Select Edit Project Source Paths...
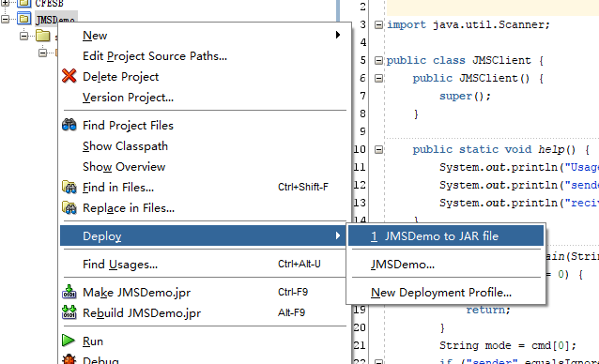This screenshot has height=364, width=599. pyautogui.click(x=206, y=55)
